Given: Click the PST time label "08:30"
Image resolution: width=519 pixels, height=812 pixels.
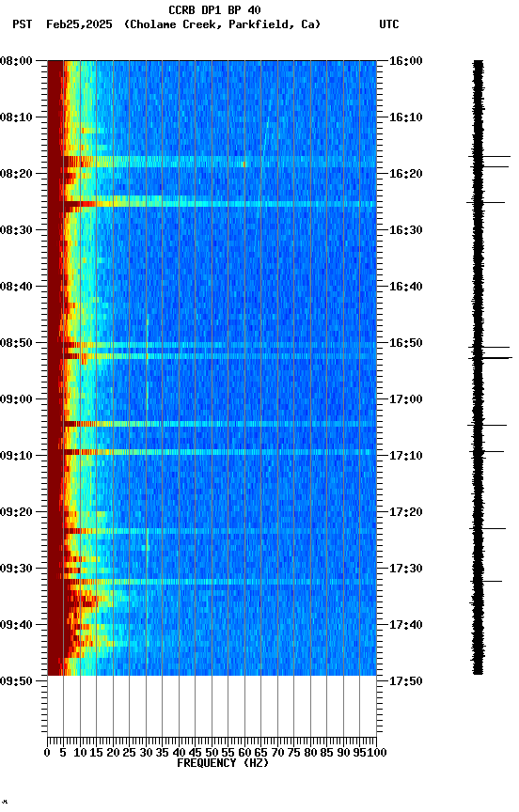Looking at the screenshot, I should (x=16, y=230).
